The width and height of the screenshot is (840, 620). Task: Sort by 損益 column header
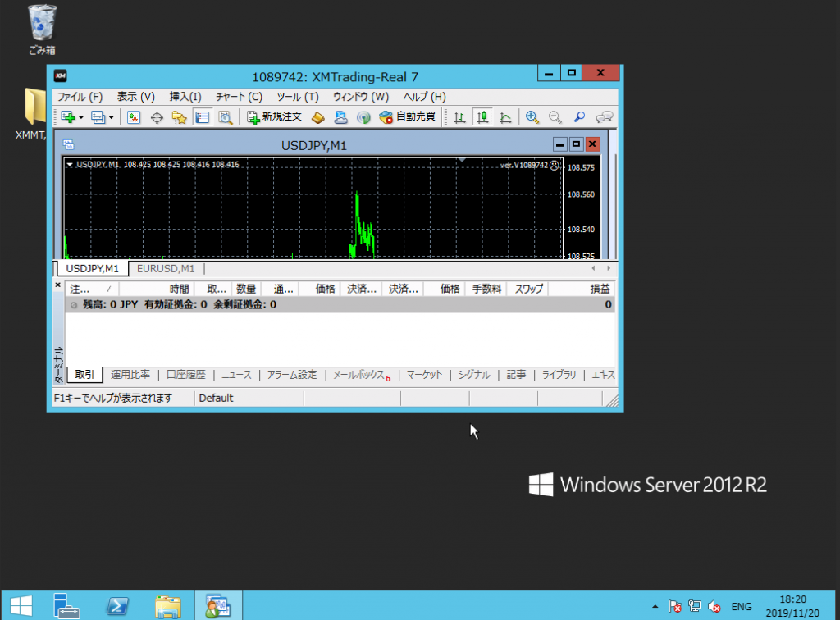pos(582,289)
